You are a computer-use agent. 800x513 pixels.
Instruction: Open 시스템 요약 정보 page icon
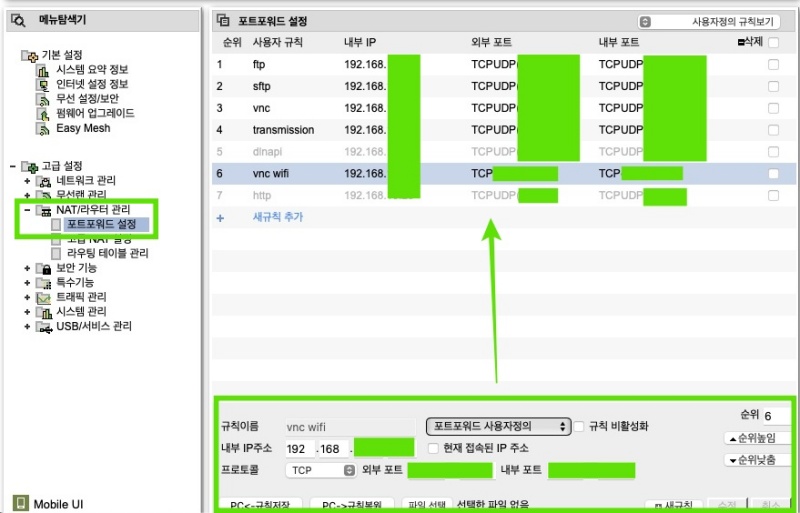click(43, 69)
